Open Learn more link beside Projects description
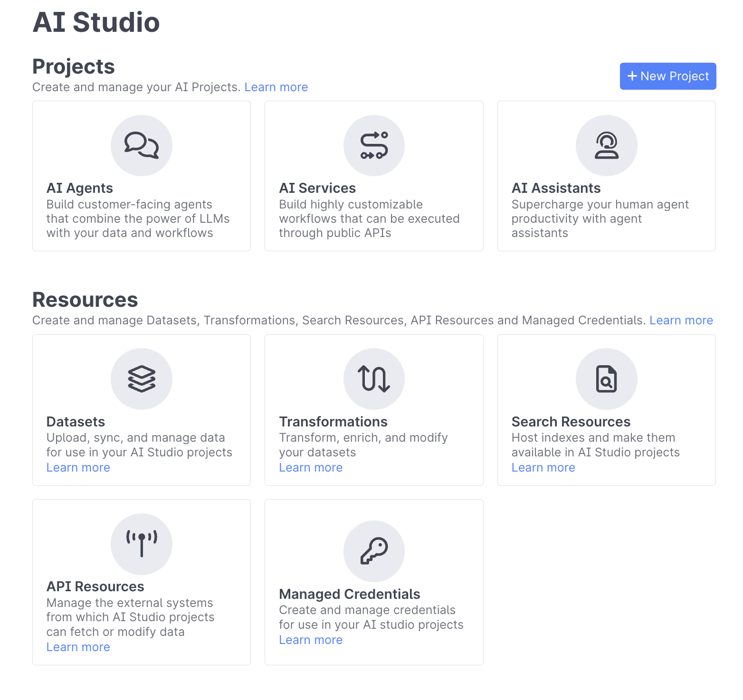 [x=276, y=87]
